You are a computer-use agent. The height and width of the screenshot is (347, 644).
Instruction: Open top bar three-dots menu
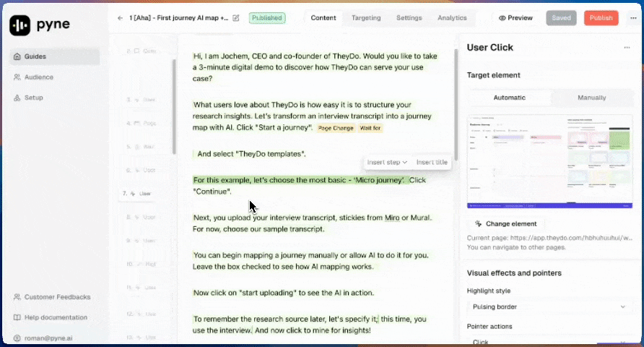633,18
